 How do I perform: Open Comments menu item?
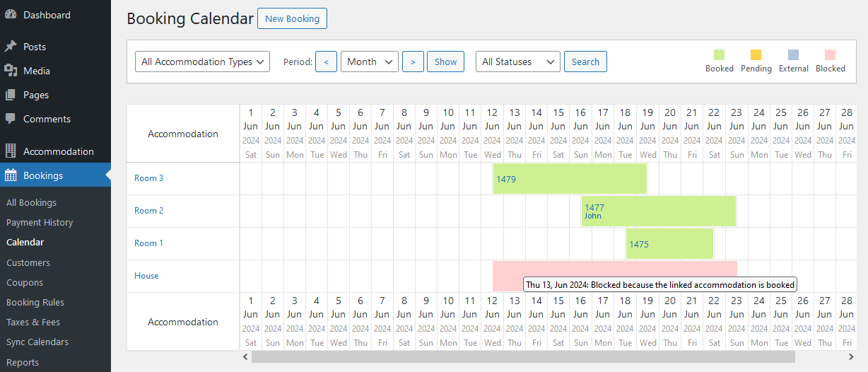[55, 119]
